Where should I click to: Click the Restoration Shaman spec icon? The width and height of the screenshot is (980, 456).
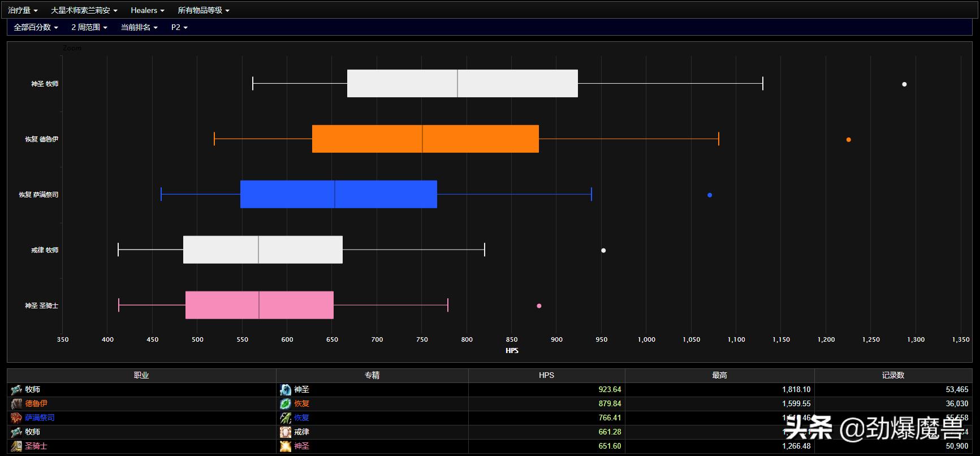tap(286, 418)
